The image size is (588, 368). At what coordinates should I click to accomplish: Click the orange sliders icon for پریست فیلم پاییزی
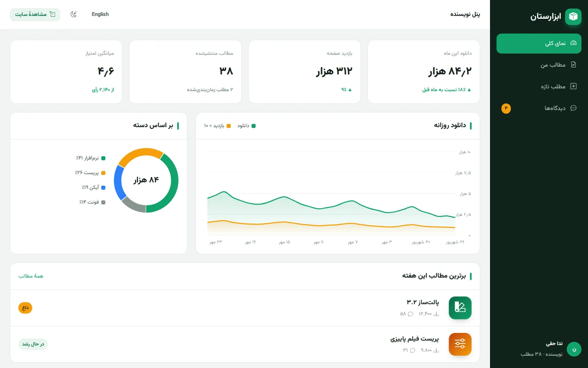(460, 344)
